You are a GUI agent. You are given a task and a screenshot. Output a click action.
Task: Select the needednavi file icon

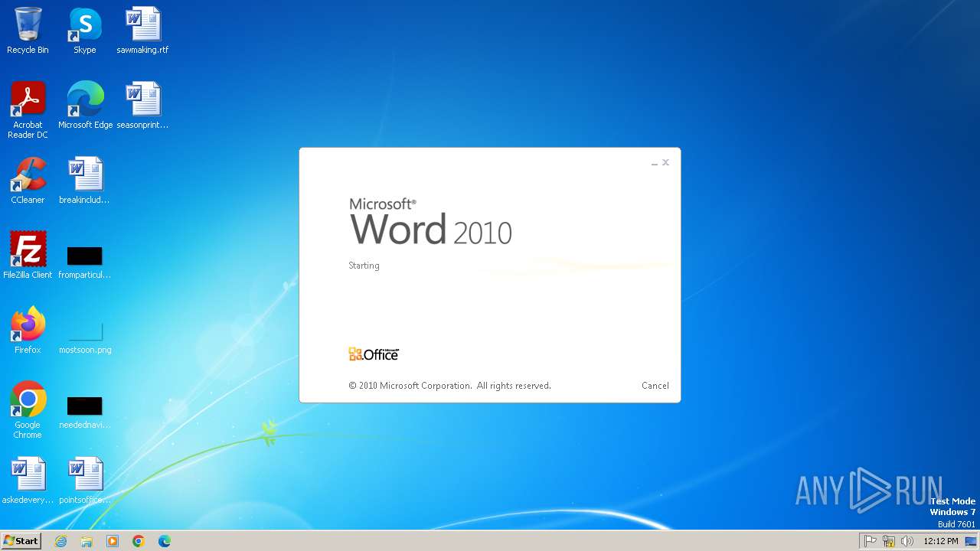pyautogui.click(x=85, y=412)
